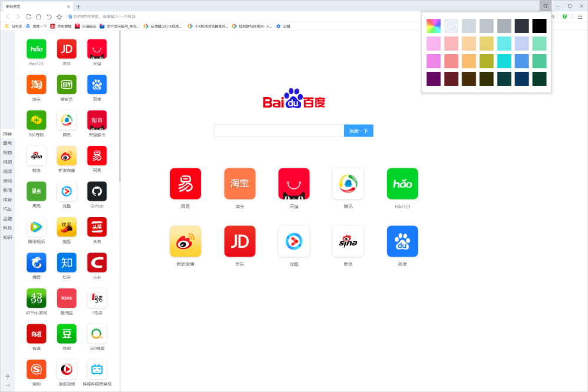588x392 pixels.
Task: Click the browser Forward arrow
Action: pos(18,16)
